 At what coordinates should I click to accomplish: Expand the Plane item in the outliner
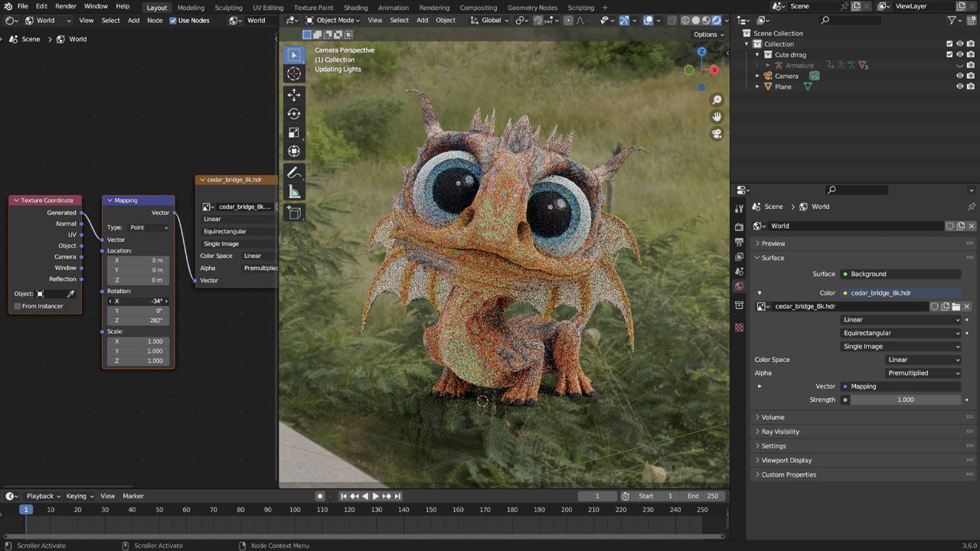click(x=757, y=87)
